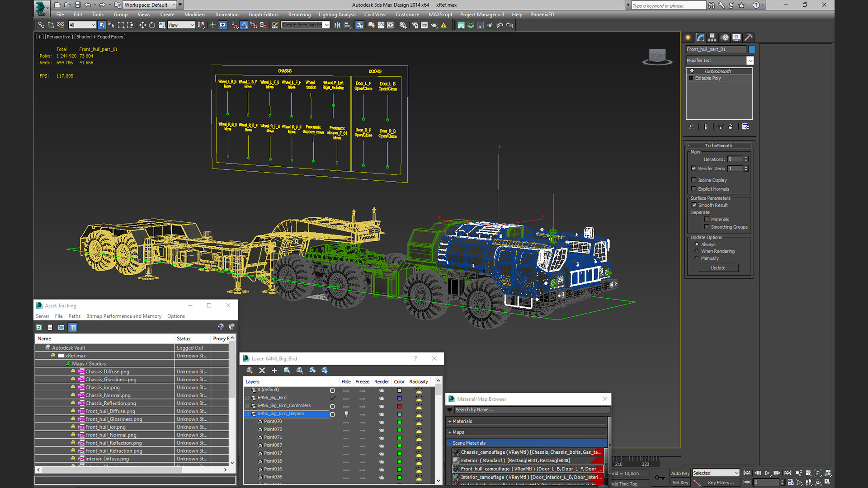868x488 pixels.
Task: Click the Update button in TurboSmooth
Action: pyautogui.click(x=718, y=268)
